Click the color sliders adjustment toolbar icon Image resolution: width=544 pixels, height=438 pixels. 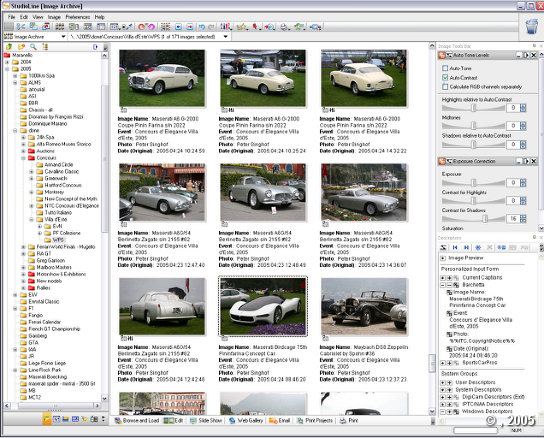pos(226,26)
